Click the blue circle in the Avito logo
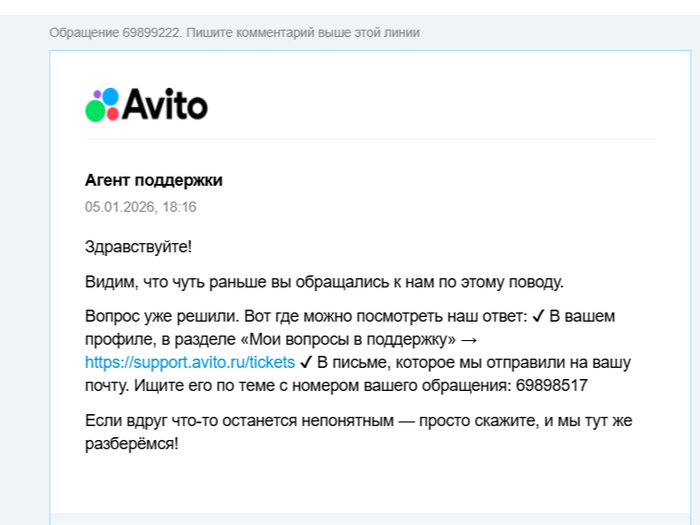 click(108, 98)
